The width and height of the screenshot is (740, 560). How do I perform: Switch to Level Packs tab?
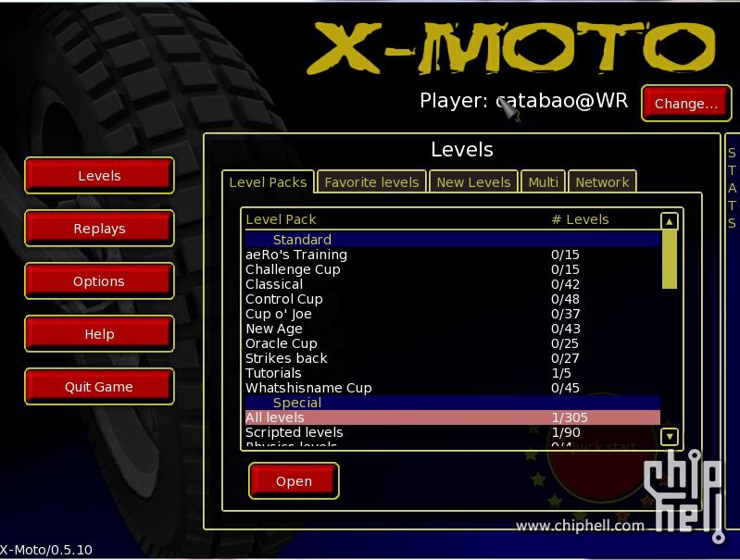pos(268,182)
